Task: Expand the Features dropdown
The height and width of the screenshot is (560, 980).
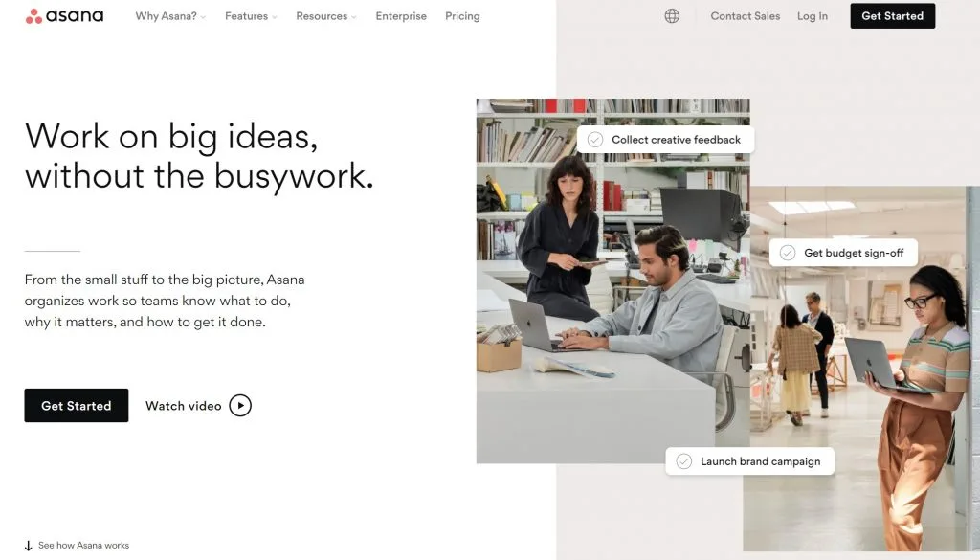Action: point(251,16)
